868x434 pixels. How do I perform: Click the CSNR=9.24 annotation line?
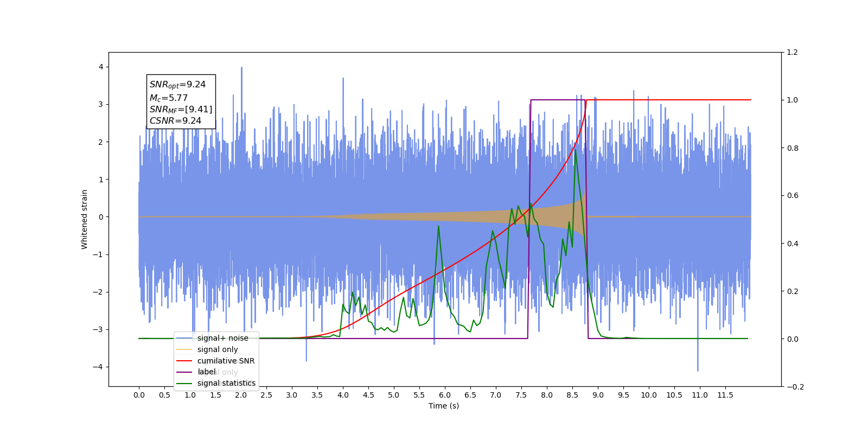coord(175,121)
